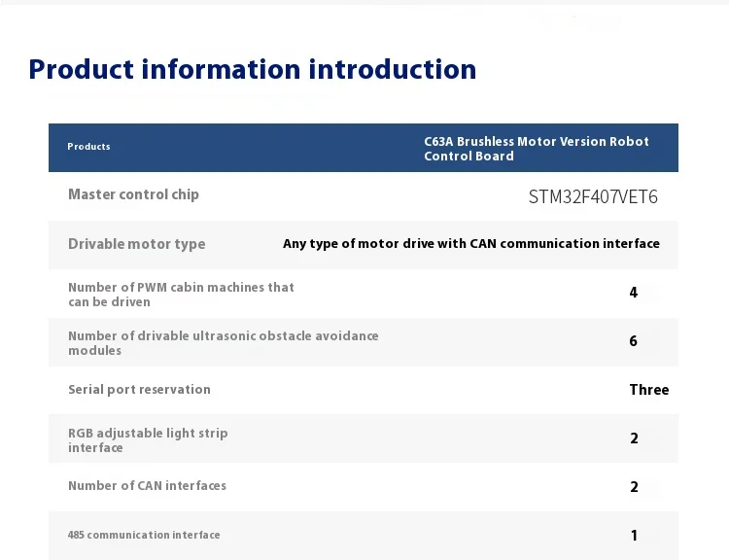
Task: Select the CAN communication interface motor description
Action: [471, 244]
